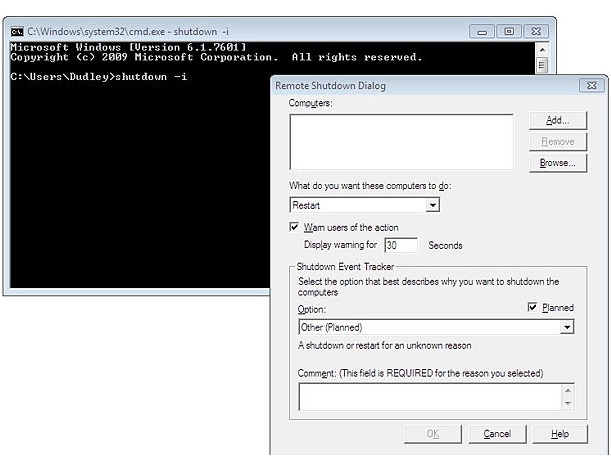The width and height of the screenshot is (611, 460).
Task: Click the 'Remote Shutdown Dialog' title text
Action: coord(330,85)
